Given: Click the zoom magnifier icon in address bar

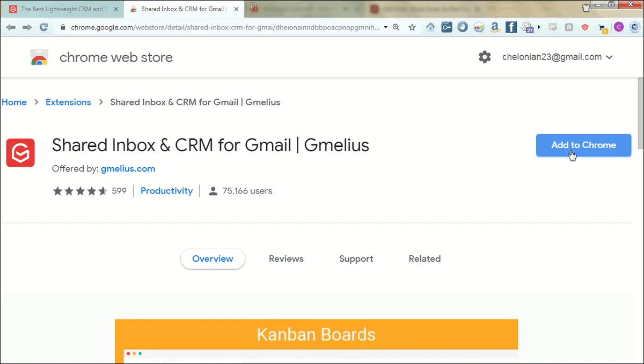Looking at the screenshot, I should (x=396, y=27).
